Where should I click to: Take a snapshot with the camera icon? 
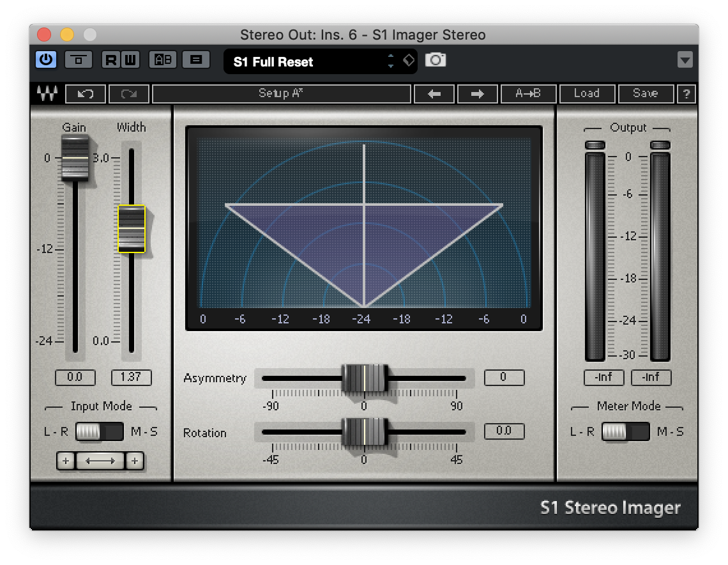[436, 60]
